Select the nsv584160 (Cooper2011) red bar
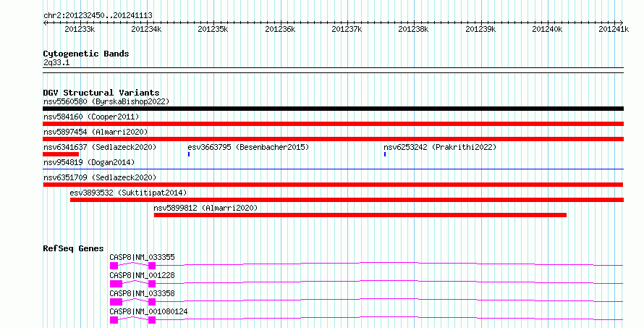Image resolution: width=644 pixels, height=328 pixels. tap(333, 124)
